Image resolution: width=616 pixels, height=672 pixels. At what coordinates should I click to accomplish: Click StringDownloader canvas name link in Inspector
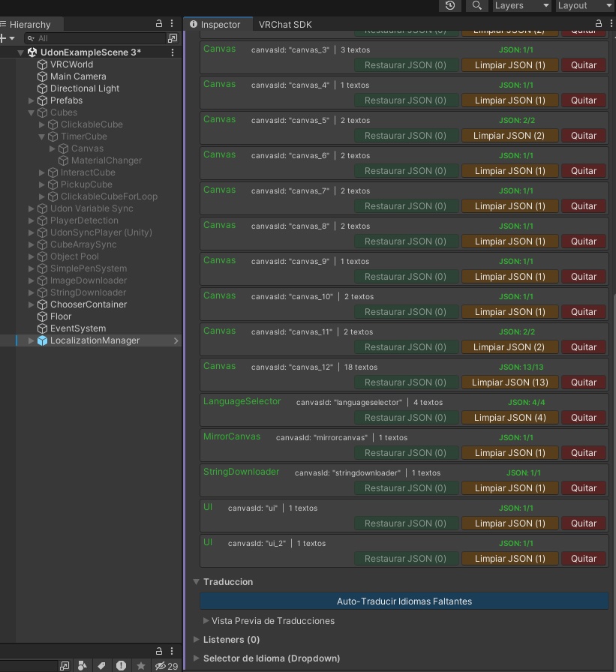tap(241, 472)
